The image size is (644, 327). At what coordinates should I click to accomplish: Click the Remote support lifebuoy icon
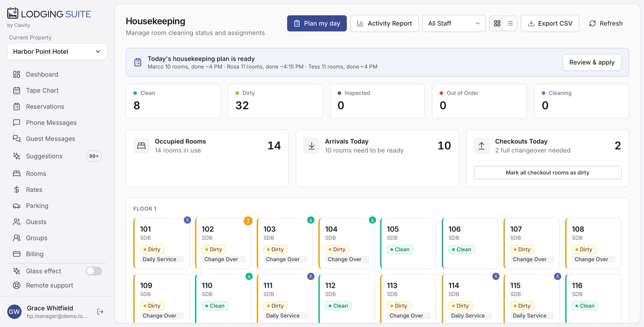(17, 286)
